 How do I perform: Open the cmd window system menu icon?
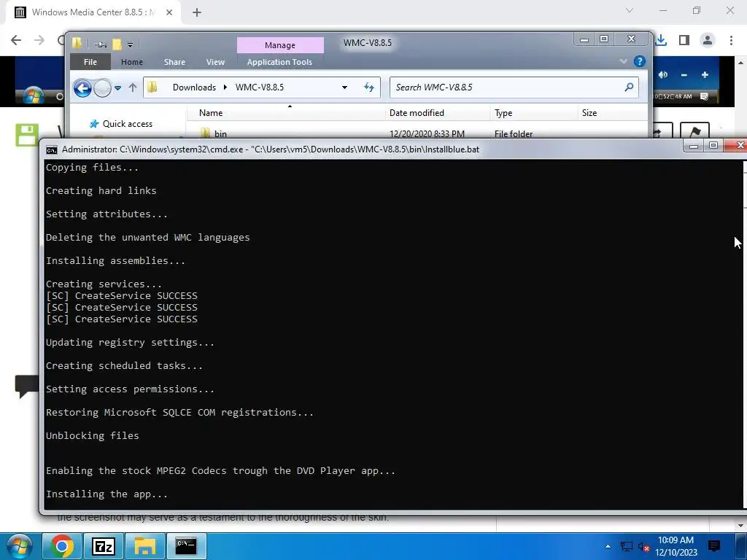[52, 150]
